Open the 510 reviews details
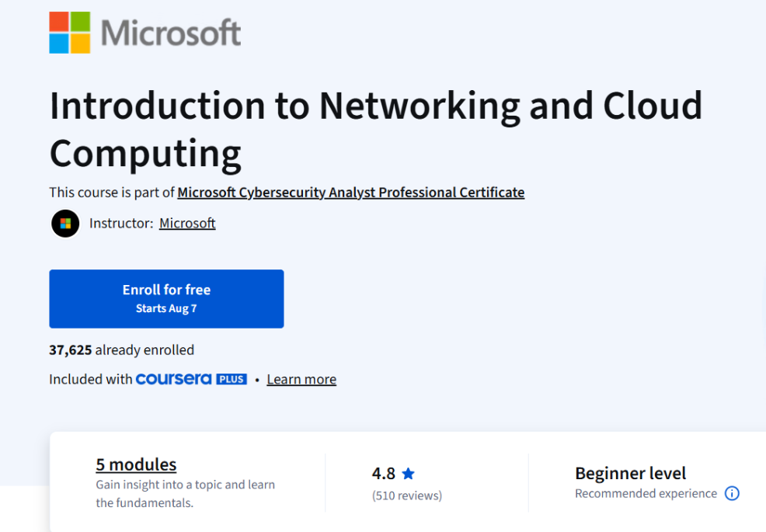766x532 pixels. [407, 495]
